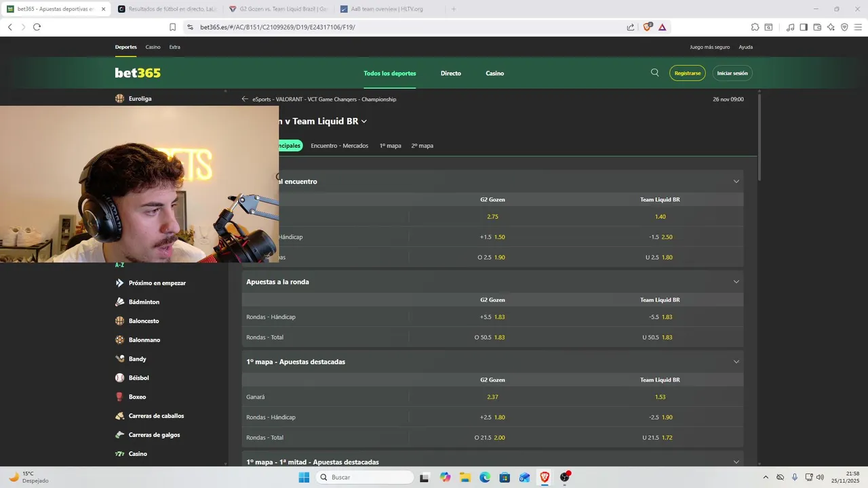Open Directo in main nav
This screenshot has width=868, height=488.
[451, 73]
